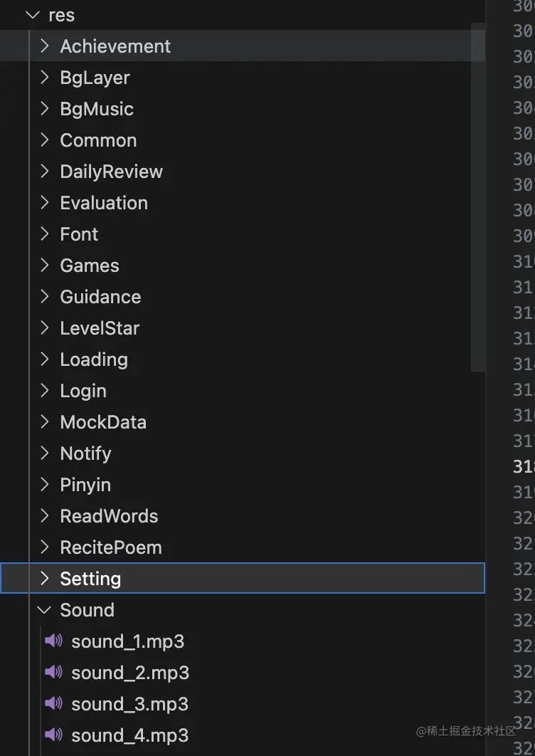
Task: Expand the Games folder chevron
Action: point(43,265)
